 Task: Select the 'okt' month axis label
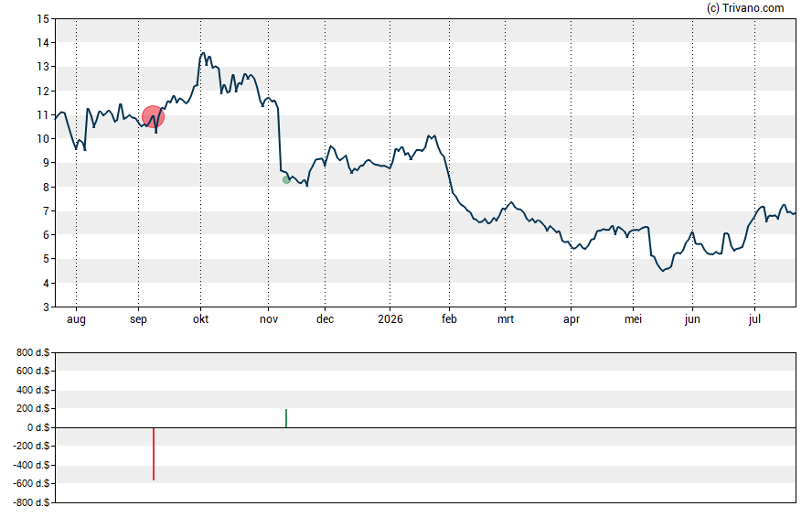pos(201,319)
